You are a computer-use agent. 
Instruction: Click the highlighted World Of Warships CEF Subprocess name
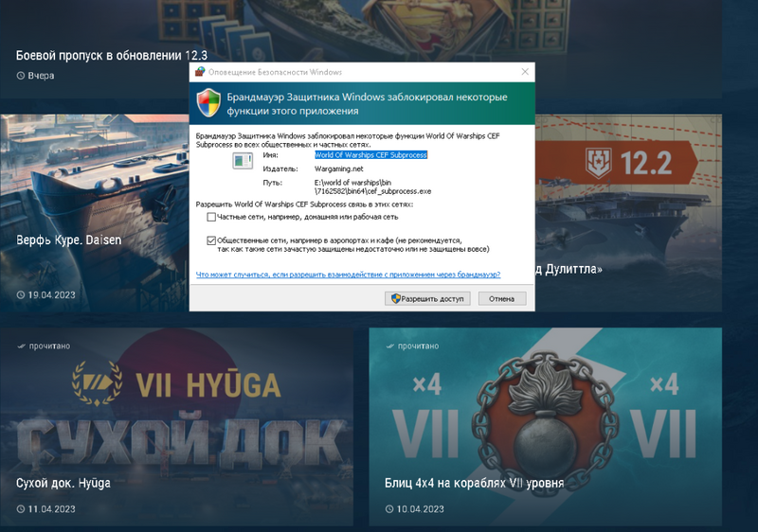370,155
